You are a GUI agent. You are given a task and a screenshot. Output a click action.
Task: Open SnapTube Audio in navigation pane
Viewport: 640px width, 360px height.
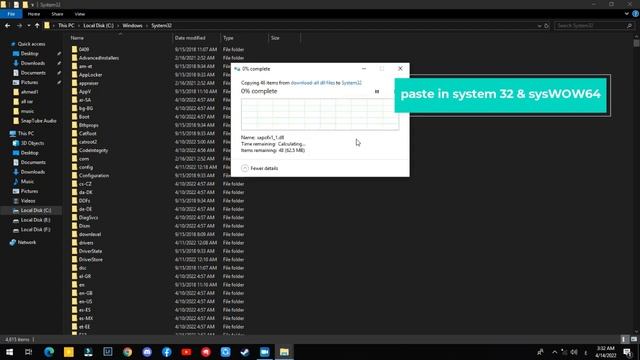pyautogui.click(x=38, y=121)
